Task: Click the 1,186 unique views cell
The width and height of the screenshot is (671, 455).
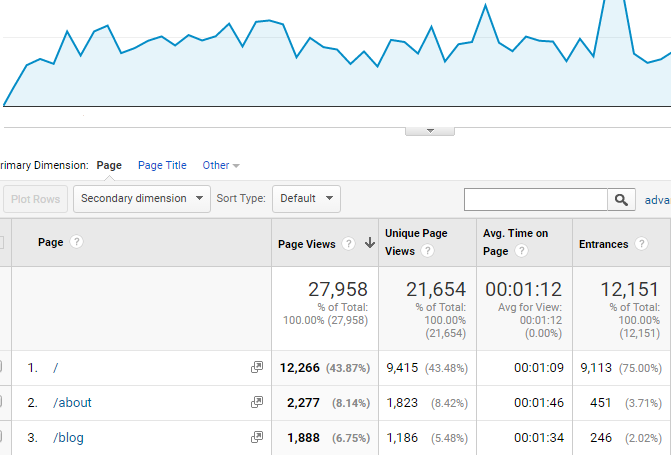Action: point(402,438)
